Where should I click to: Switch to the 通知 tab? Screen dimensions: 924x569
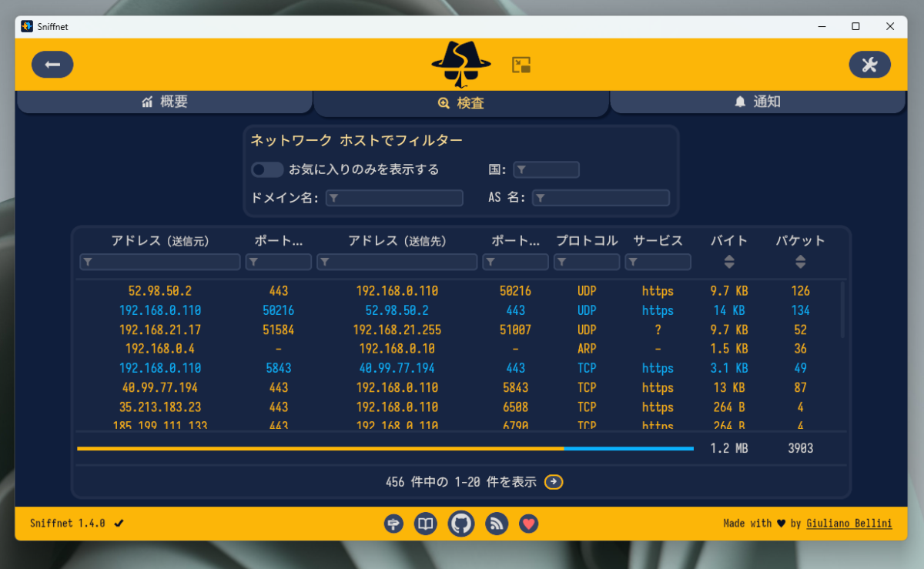(x=758, y=102)
